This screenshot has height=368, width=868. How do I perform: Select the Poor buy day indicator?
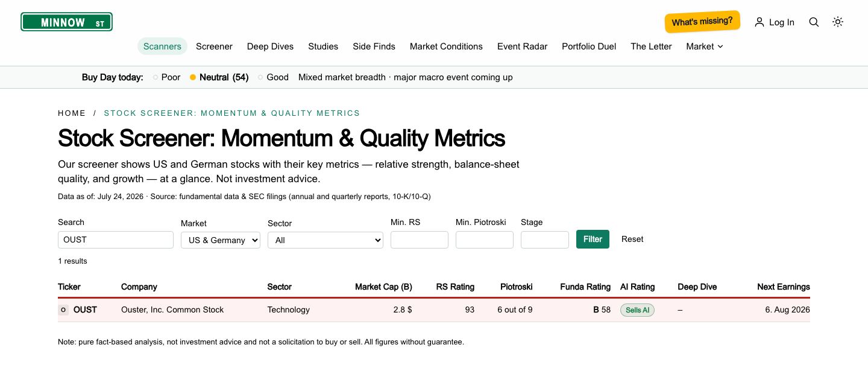pyautogui.click(x=166, y=77)
